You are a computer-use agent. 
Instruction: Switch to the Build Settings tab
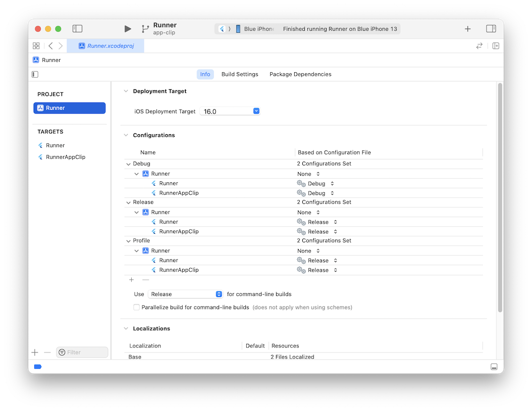point(240,74)
